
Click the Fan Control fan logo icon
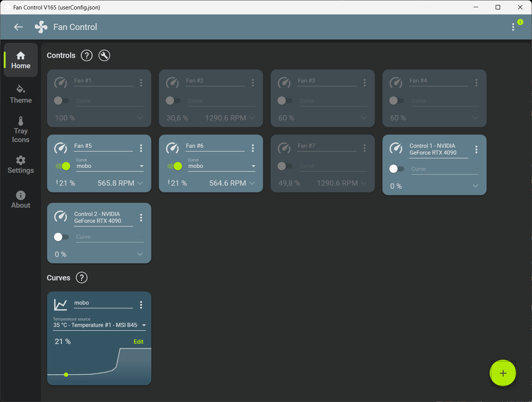pos(41,27)
